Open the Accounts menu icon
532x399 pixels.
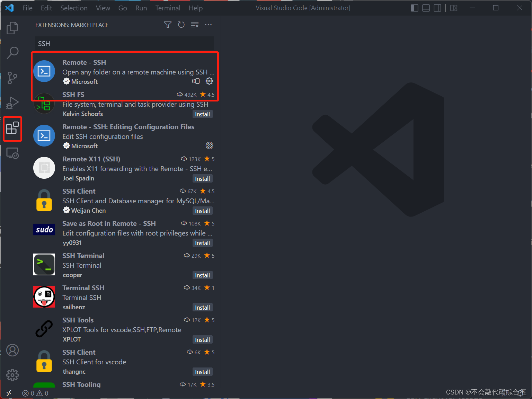(x=12, y=350)
